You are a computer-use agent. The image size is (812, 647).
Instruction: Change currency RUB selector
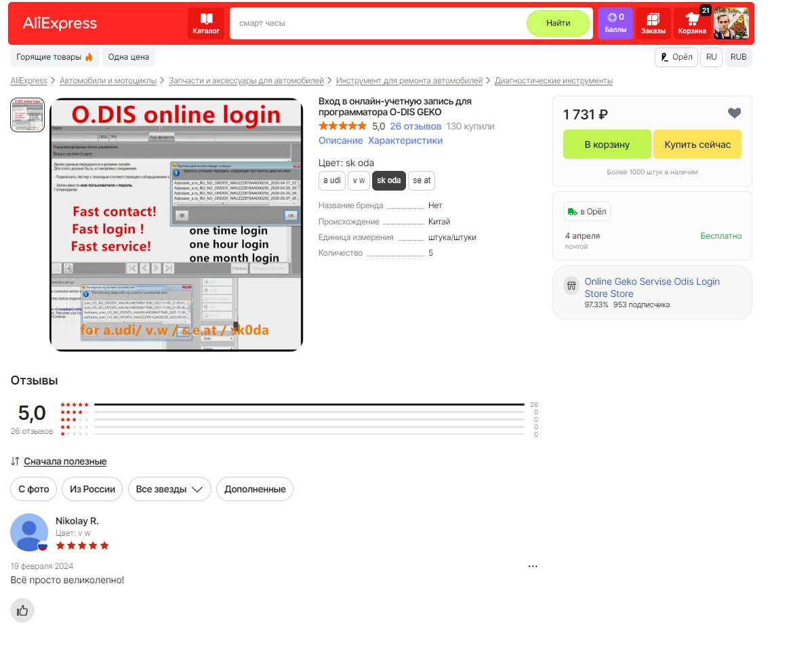pos(738,57)
